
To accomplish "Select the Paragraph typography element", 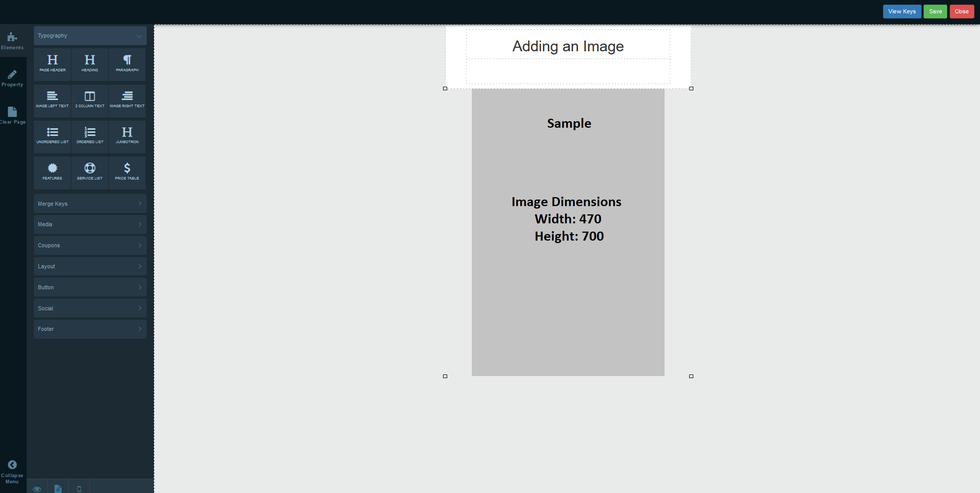I will (127, 64).
